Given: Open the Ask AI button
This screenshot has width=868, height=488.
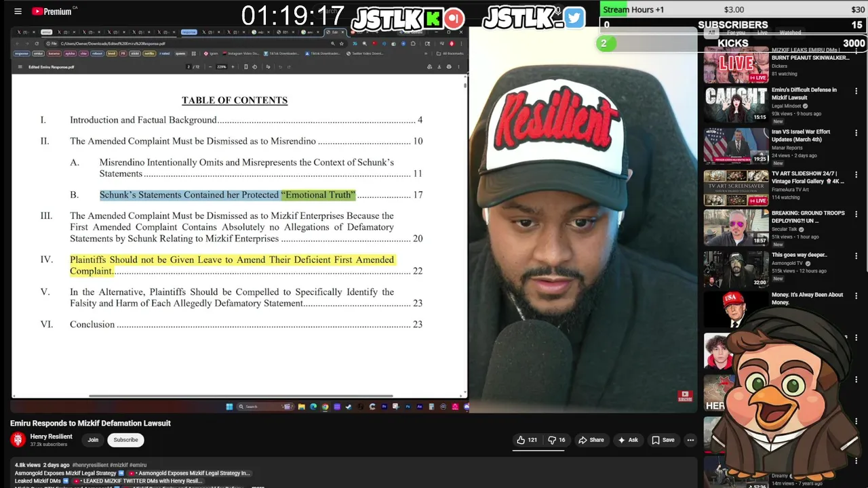Looking at the screenshot, I should click(x=627, y=440).
